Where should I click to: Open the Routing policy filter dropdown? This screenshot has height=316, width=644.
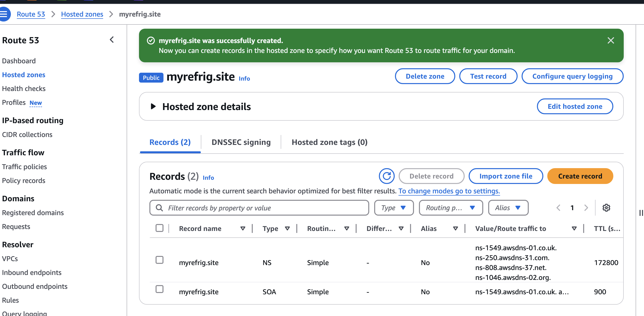(x=451, y=207)
